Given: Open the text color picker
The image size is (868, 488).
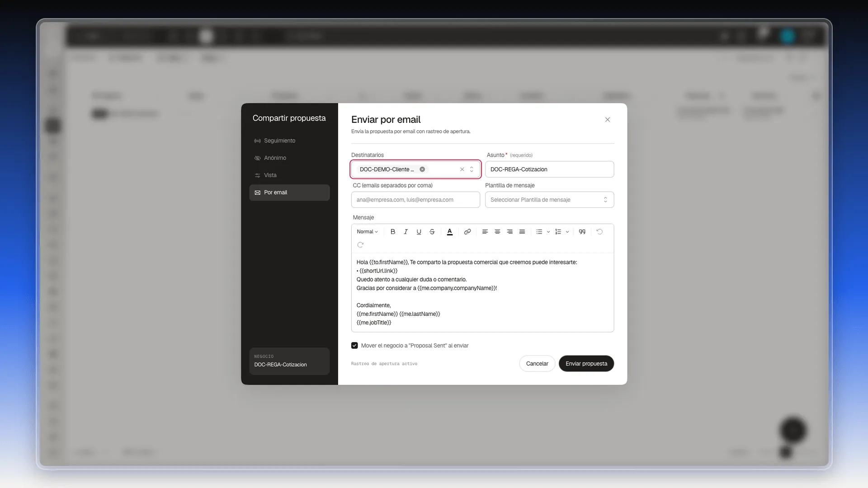Looking at the screenshot, I should [x=449, y=232].
